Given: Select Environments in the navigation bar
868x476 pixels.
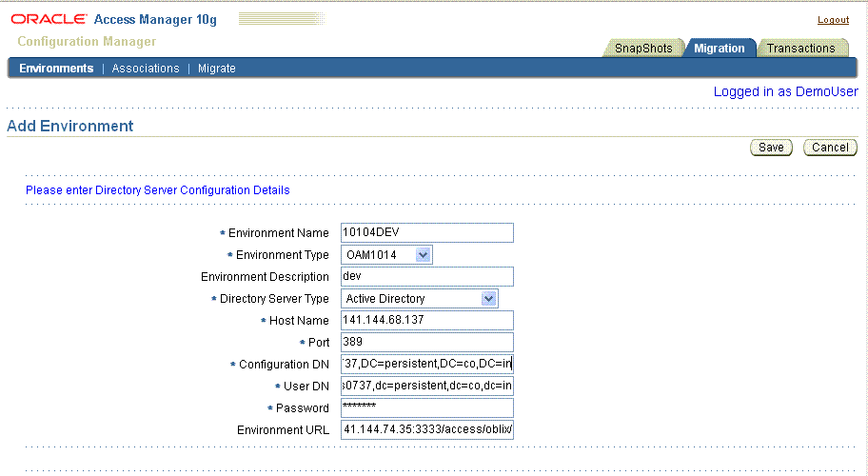Looking at the screenshot, I should tap(56, 69).
